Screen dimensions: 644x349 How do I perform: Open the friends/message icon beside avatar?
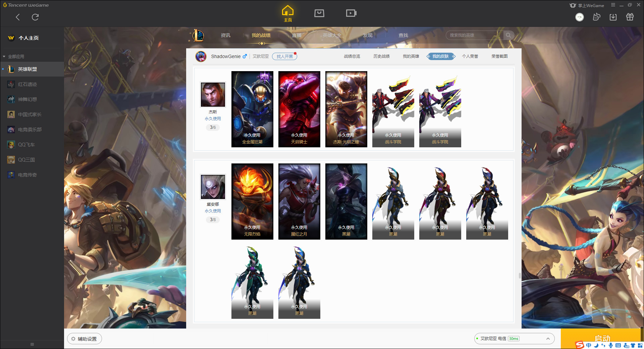pyautogui.click(x=596, y=17)
